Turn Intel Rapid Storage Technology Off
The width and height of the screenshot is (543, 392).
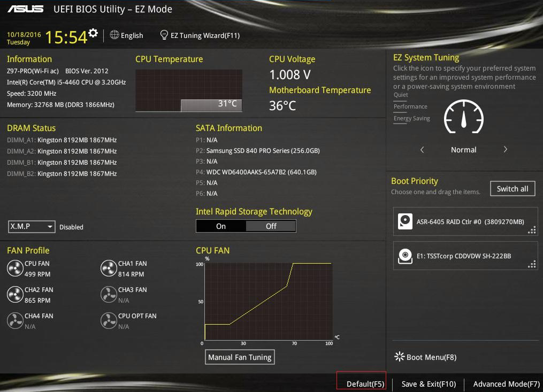(x=271, y=226)
